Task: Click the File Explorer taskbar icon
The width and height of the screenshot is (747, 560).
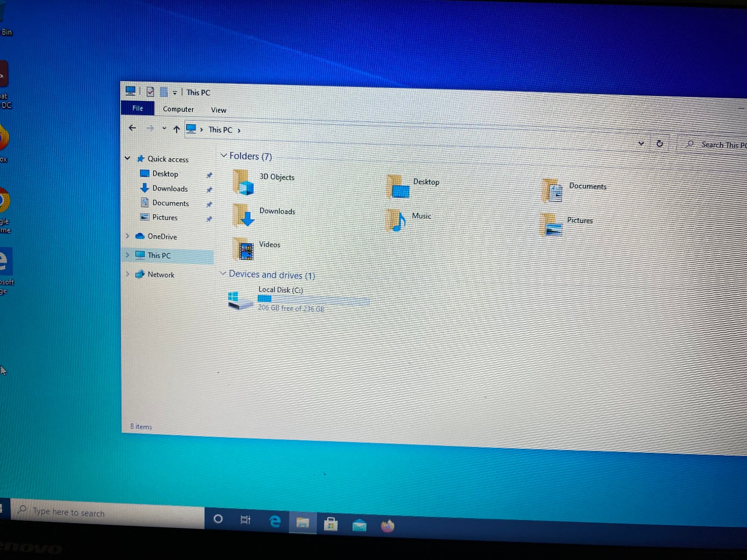Action: click(x=303, y=523)
